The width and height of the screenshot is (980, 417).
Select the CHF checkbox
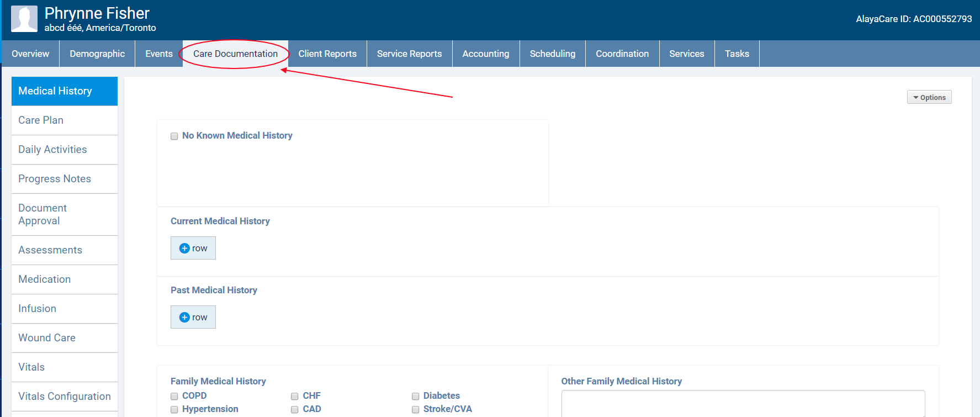click(x=295, y=397)
